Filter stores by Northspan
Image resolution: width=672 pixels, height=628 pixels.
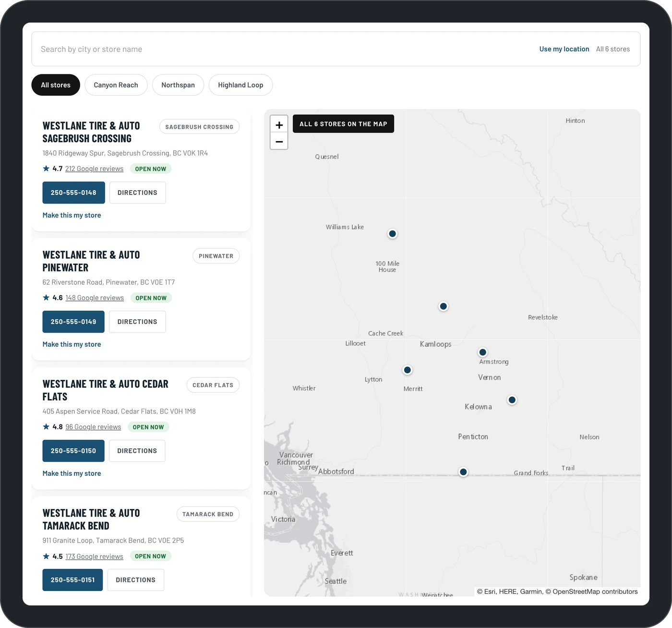[178, 85]
